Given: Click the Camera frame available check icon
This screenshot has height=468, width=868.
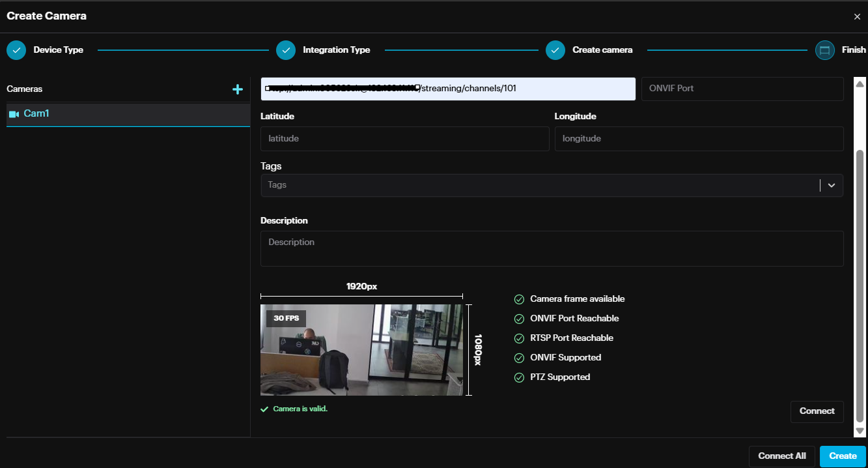Looking at the screenshot, I should pyautogui.click(x=519, y=299).
